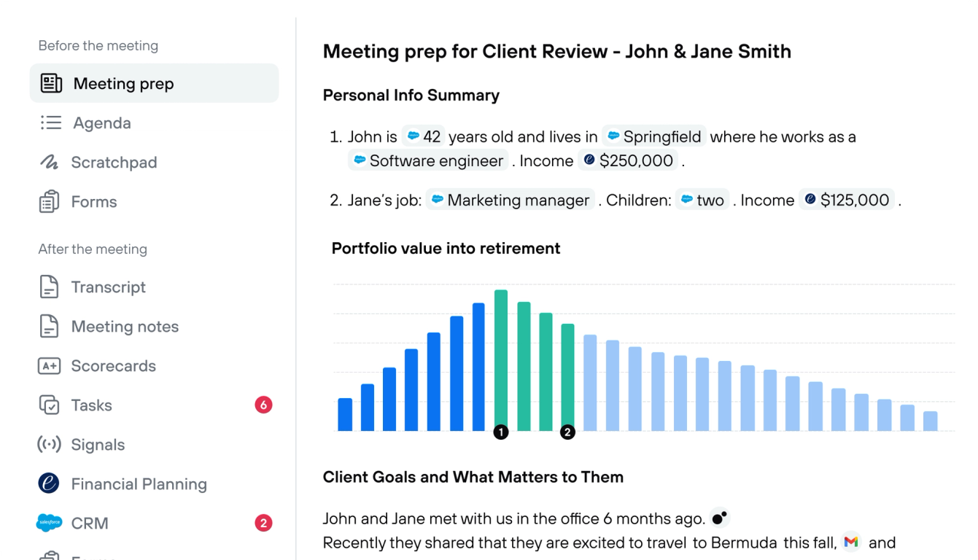This screenshot has height=560, width=978.
Task: Click the CRM notification badge showing 2
Action: 263,523
